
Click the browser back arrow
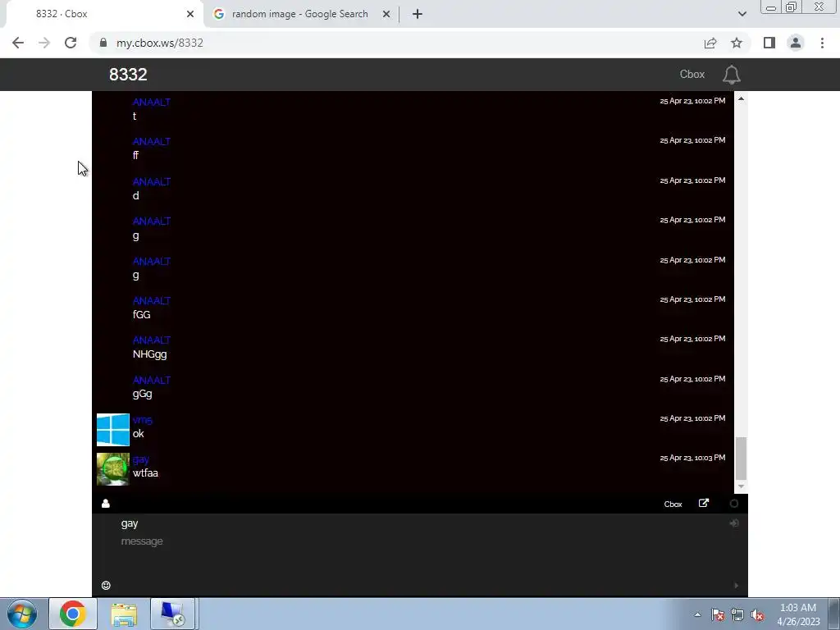click(x=18, y=43)
